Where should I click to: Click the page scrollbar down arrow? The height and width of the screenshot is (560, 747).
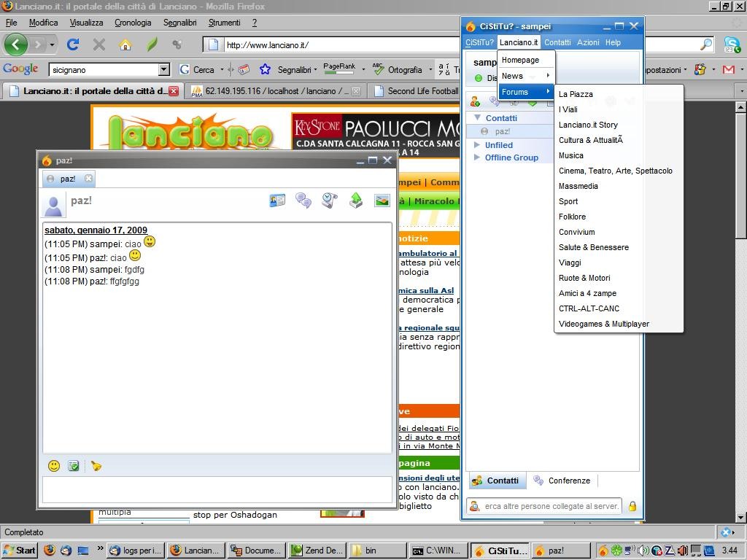[741, 517]
